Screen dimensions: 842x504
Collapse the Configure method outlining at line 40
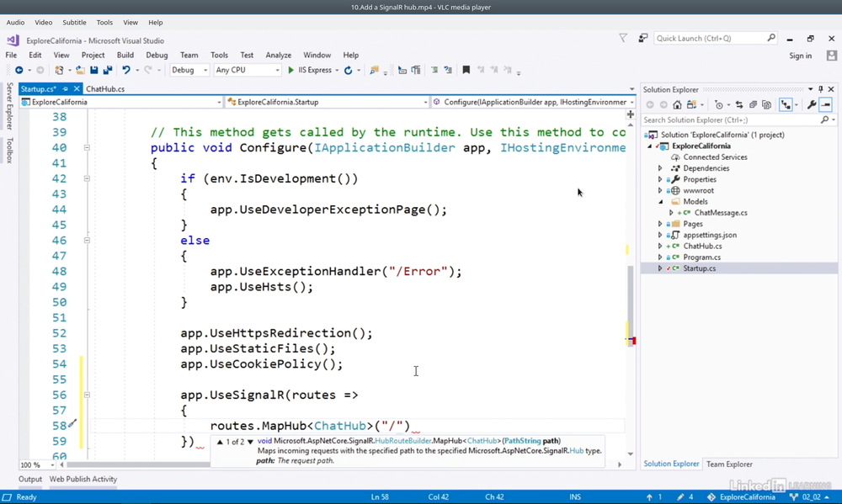tap(87, 147)
